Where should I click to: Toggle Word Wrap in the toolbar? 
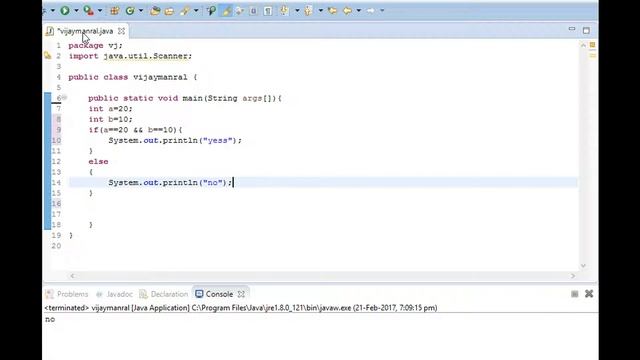240,11
